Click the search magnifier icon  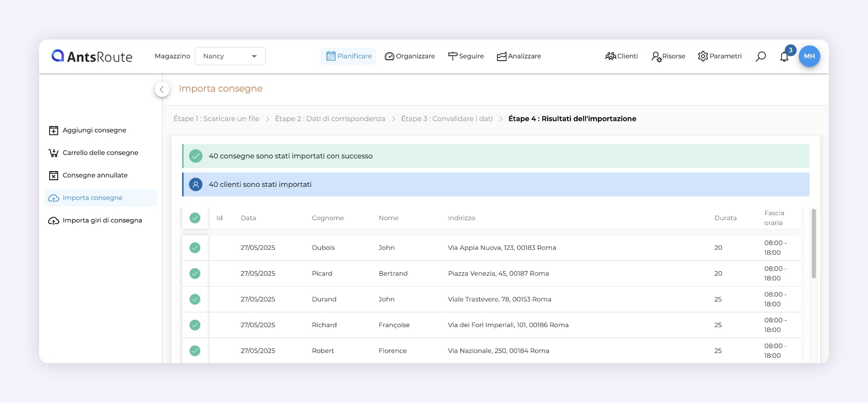761,57
